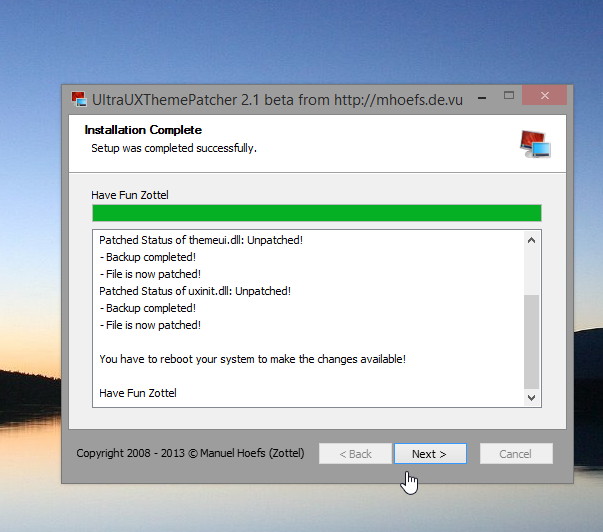Image resolution: width=603 pixels, height=532 pixels.
Task: Click 'Patched Status of themeui.dll: Unpatched!' line
Action: point(201,240)
